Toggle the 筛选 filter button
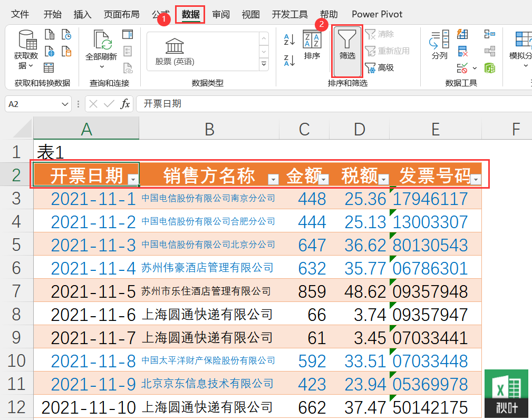Viewport: 532px width, 420px height. [347, 51]
